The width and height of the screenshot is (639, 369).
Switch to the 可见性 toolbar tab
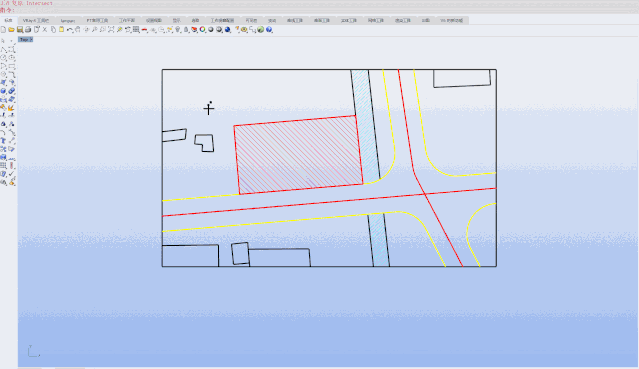251,20
